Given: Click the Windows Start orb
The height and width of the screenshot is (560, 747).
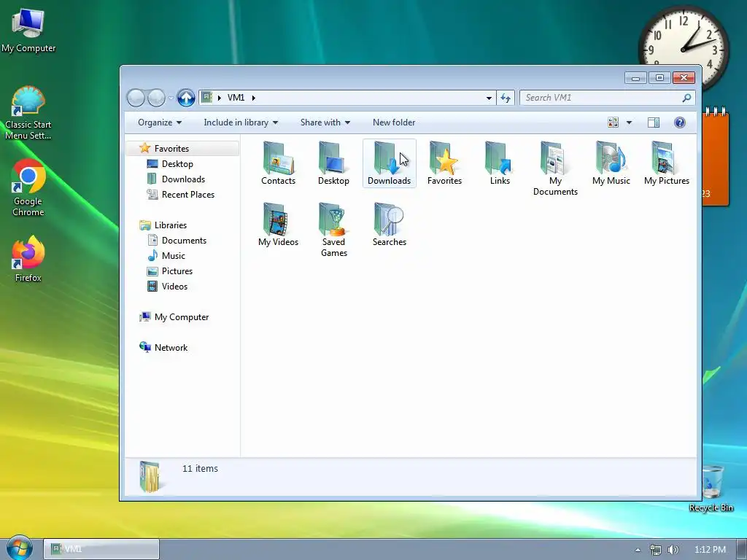Looking at the screenshot, I should [20, 548].
